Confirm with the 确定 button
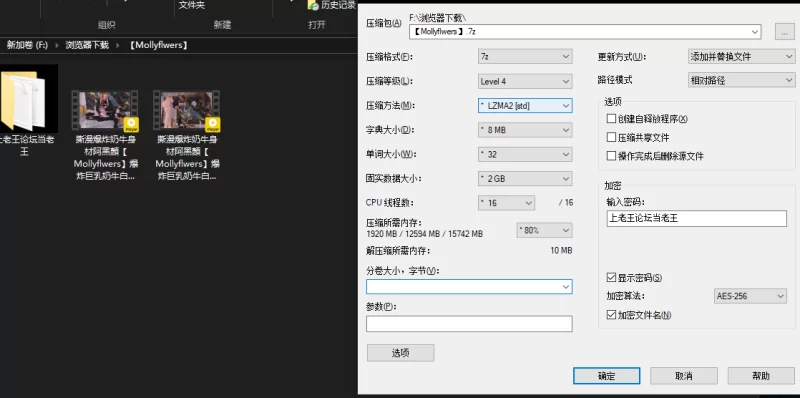This screenshot has width=800, height=398. [x=607, y=376]
